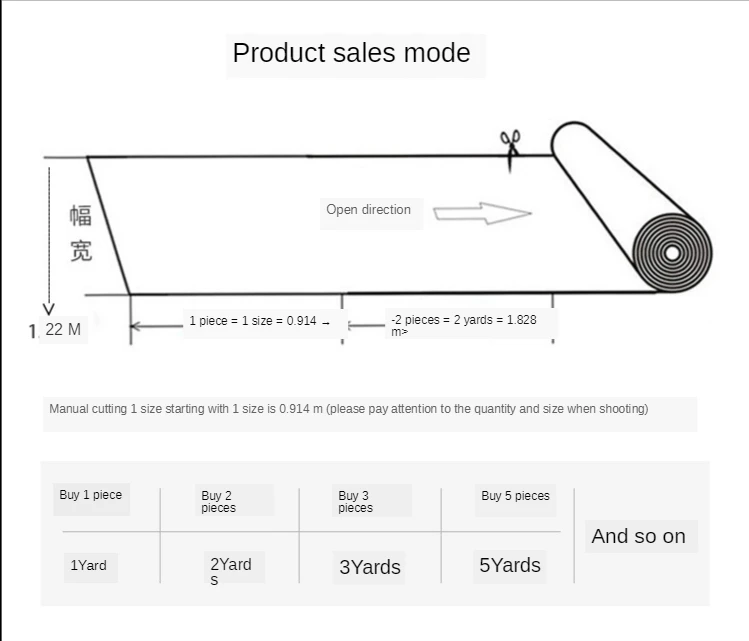Click the Product sales mode heading
Image resolution: width=749 pixels, height=641 pixels.
[x=352, y=53]
